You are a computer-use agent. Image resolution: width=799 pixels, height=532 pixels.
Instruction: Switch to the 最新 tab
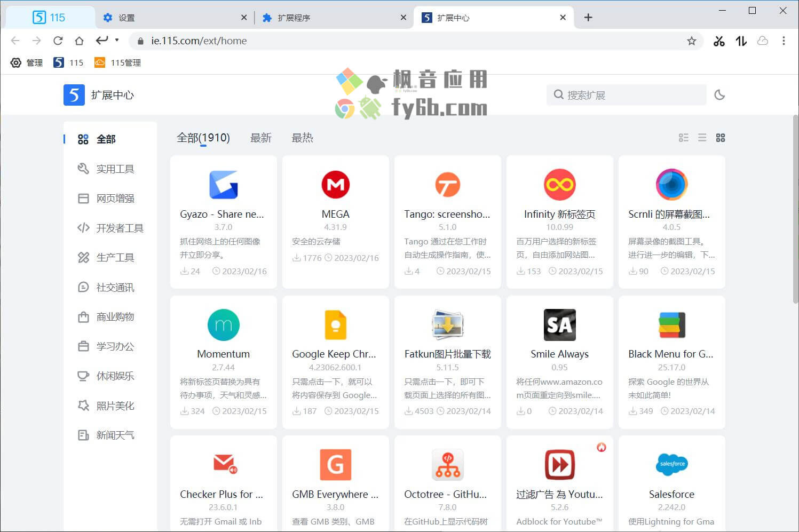coord(261,138)
